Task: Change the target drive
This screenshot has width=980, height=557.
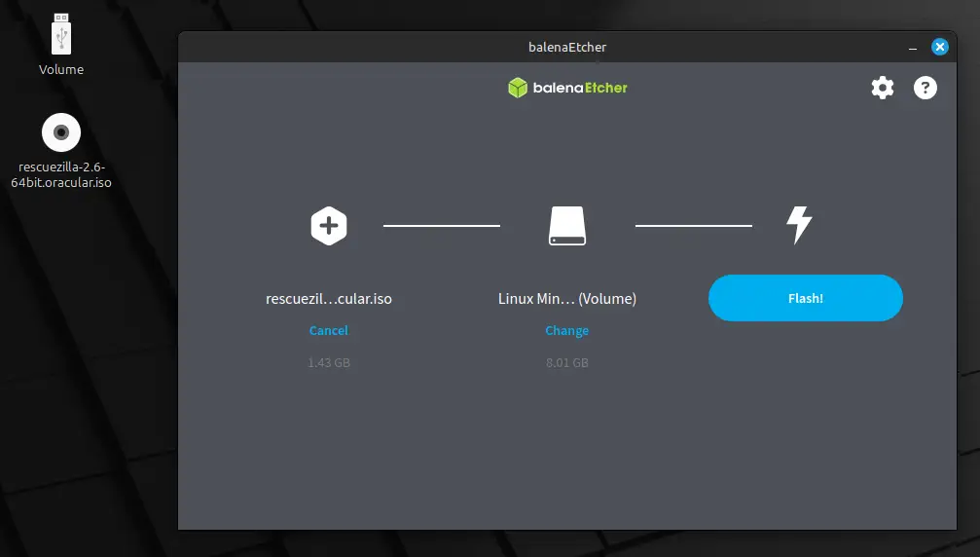Action: [x=566, y=330]
